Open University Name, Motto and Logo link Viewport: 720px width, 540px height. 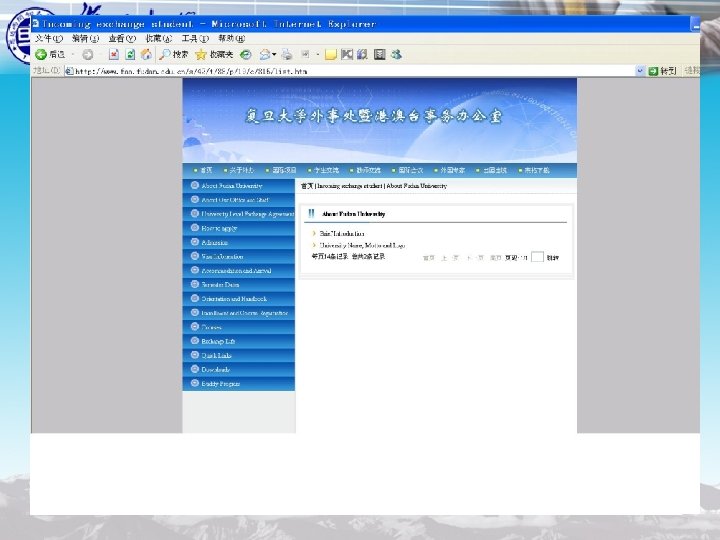(362, 246)
